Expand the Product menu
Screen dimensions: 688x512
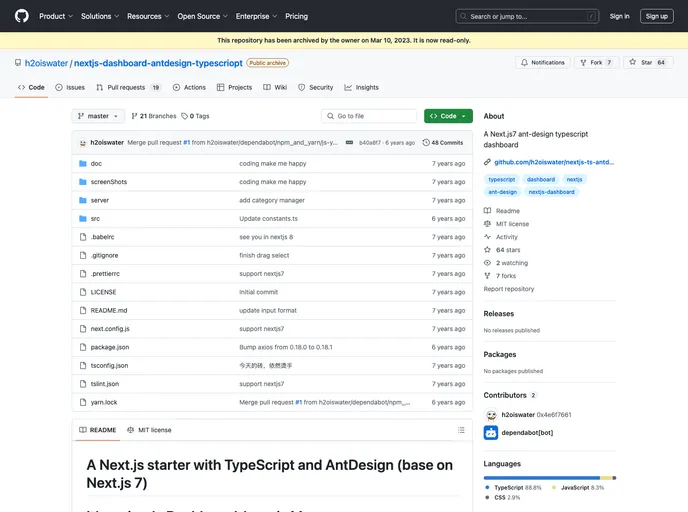click(x=56, y=16)
